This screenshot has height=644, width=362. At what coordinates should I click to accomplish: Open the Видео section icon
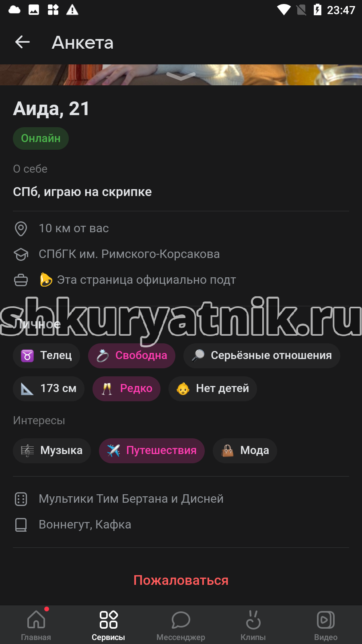[326, 620]
